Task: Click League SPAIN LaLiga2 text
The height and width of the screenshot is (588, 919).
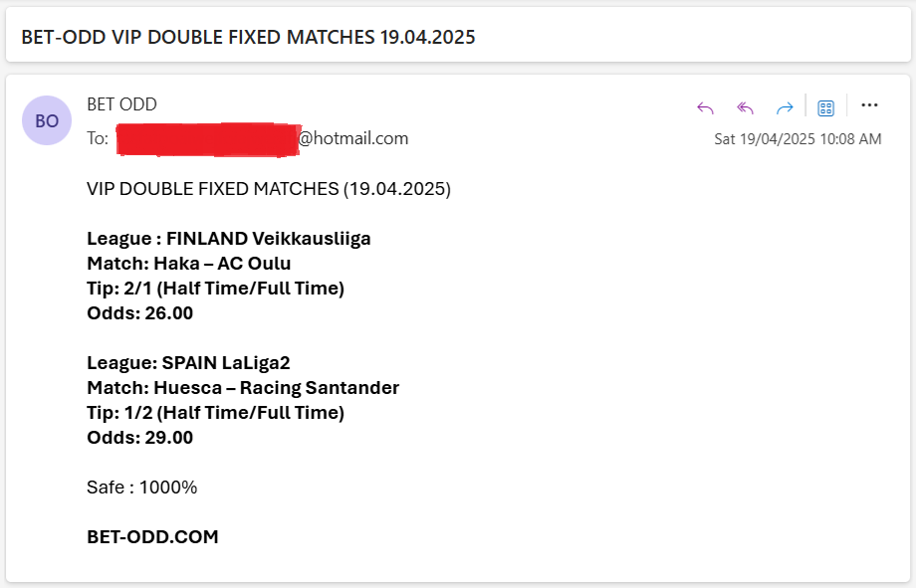Action: coord(188,363)
